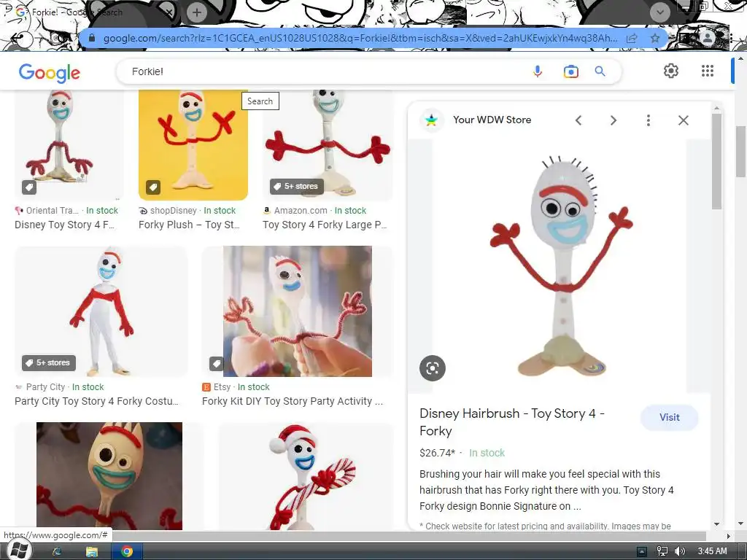This screenshot has width=747, height=560.
Task: Open the Chrome profile avatar
Action: pos(708,38)
